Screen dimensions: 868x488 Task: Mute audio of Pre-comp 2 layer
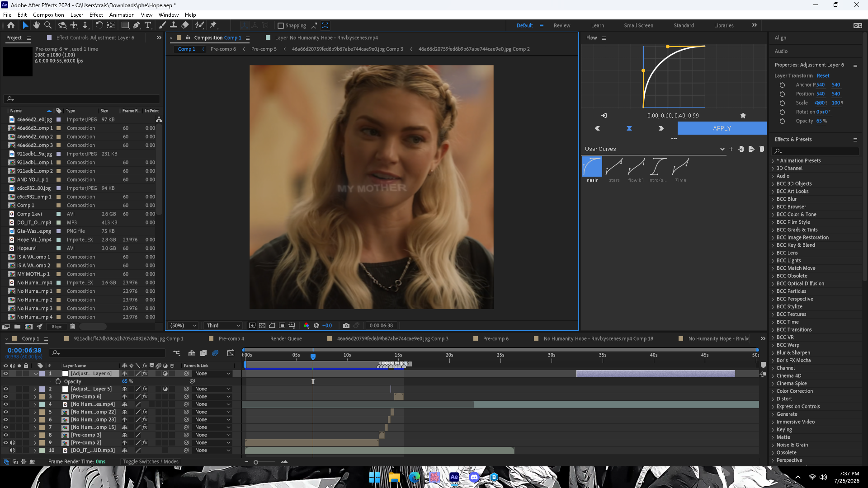[x=12, y=443]
